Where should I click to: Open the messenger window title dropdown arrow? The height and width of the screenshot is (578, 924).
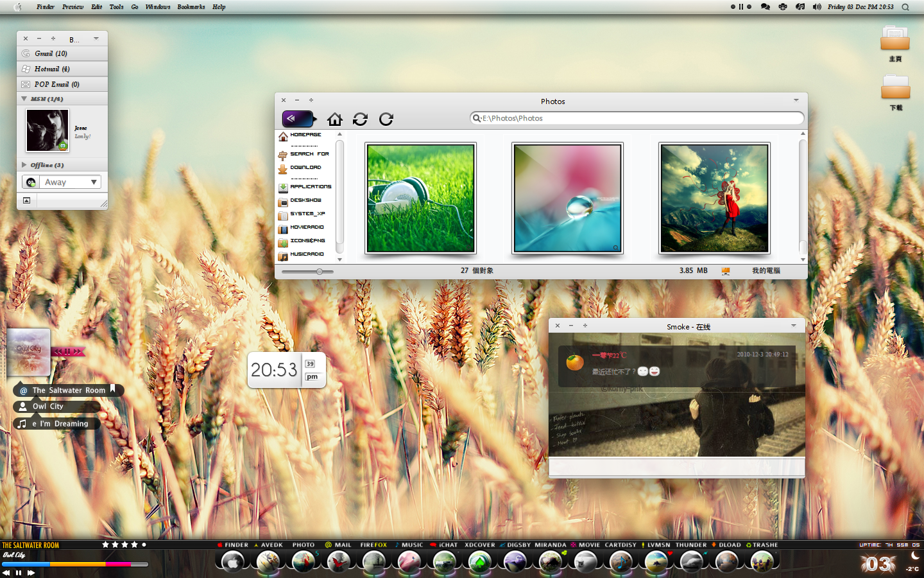click(x=96, y=39)
